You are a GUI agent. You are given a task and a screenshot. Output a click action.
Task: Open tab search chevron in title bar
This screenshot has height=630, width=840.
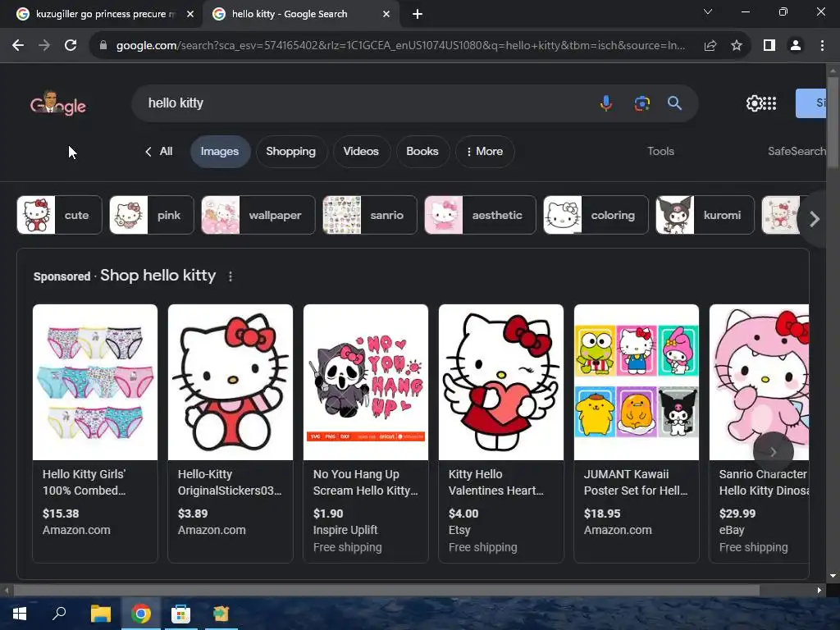(708, 11)
